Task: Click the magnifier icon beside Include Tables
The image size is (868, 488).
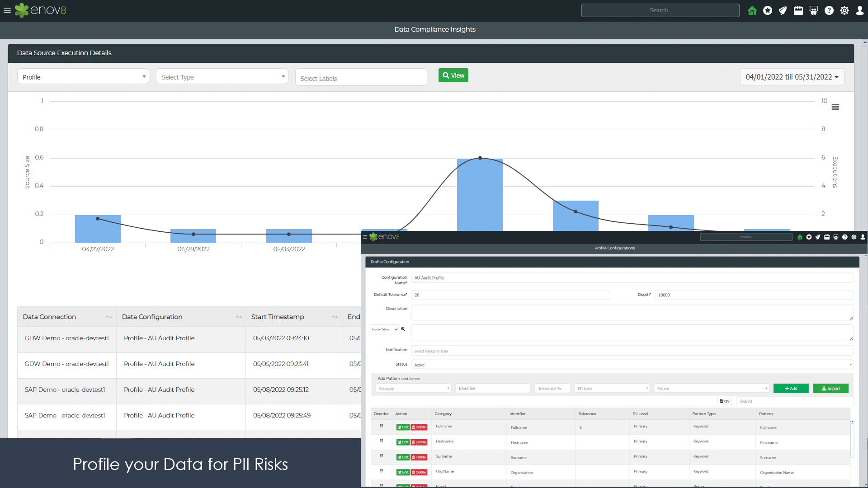Action: click(x=403, y=329)
